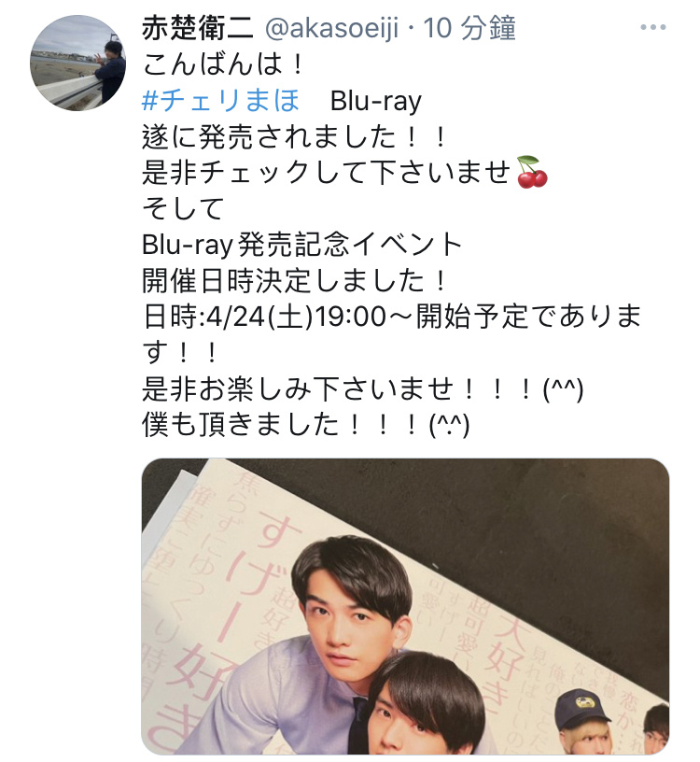The image size is (700, 762).
Task: Open the #チェリまほ hashtag link
Action: [221, 101]
